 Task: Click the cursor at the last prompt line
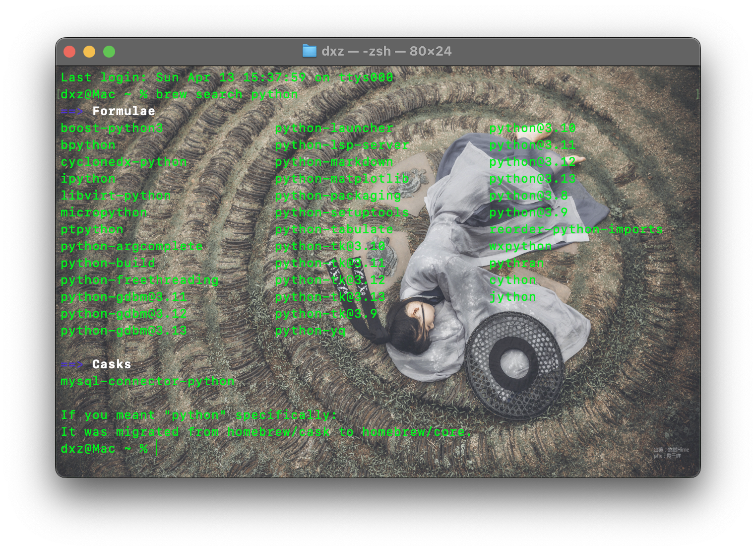[156, 449]
